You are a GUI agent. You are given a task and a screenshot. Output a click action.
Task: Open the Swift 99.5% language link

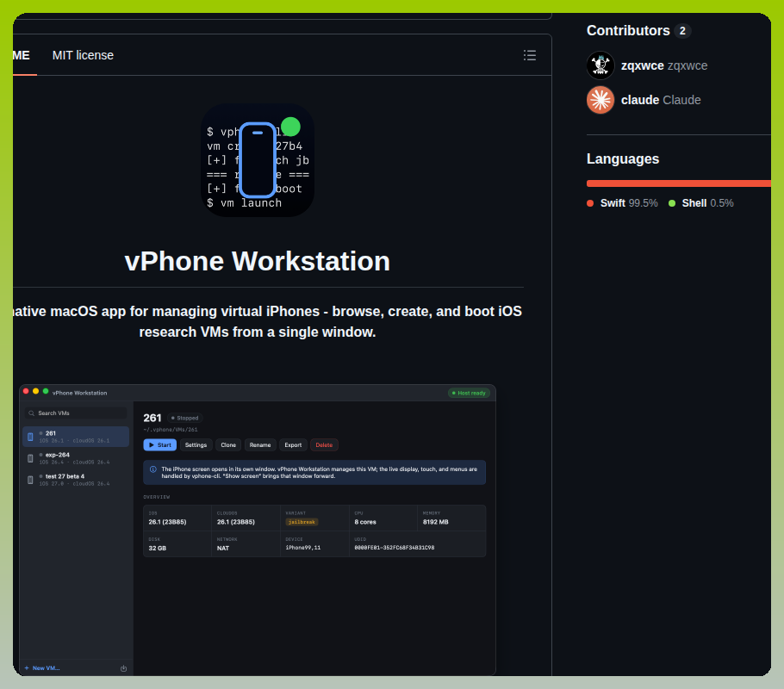coord(629,203)
